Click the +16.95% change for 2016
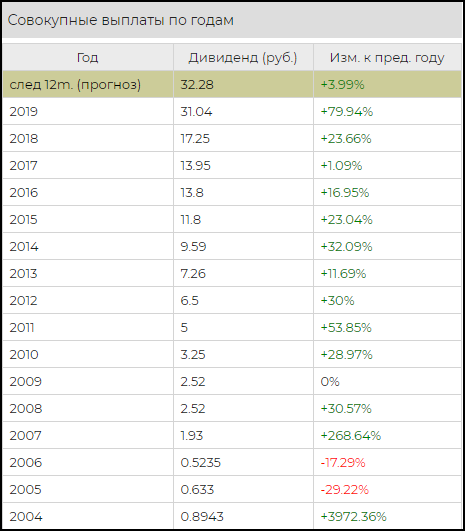This screenshot has width=465, height=531. coord(345,192)
